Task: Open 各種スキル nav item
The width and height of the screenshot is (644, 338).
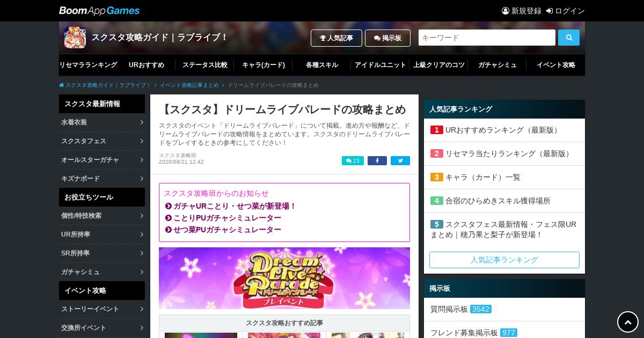Action: pyautogui.click(x=322, y=65)
